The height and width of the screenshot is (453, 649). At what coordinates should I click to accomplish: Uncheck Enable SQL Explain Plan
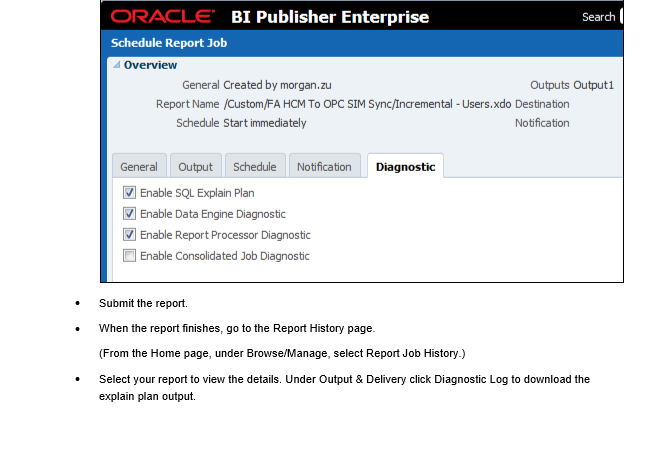(x=129, y=193)
